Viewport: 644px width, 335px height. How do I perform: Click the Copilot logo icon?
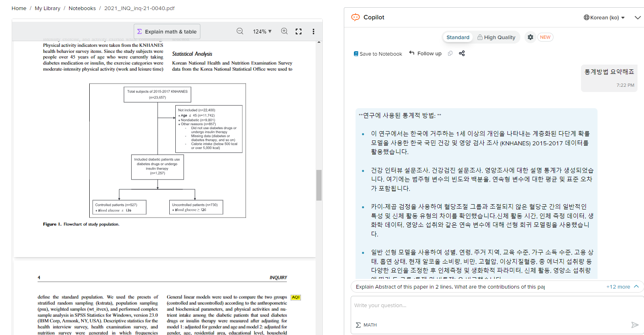356,17
